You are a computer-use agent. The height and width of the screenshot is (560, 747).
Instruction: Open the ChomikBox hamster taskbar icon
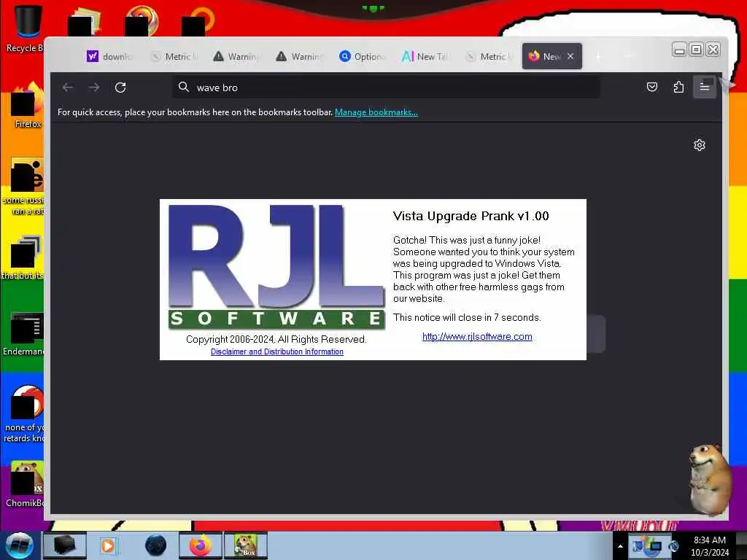(x=245, y=545)
